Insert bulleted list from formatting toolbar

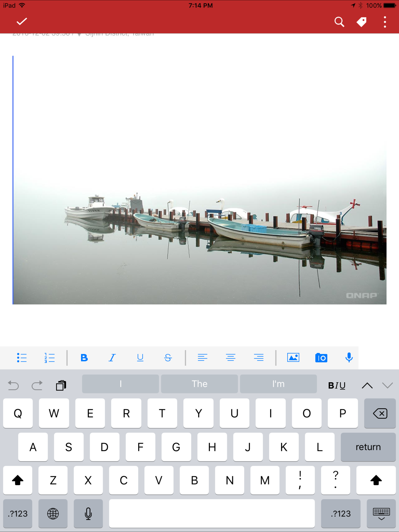pos(22,358)
